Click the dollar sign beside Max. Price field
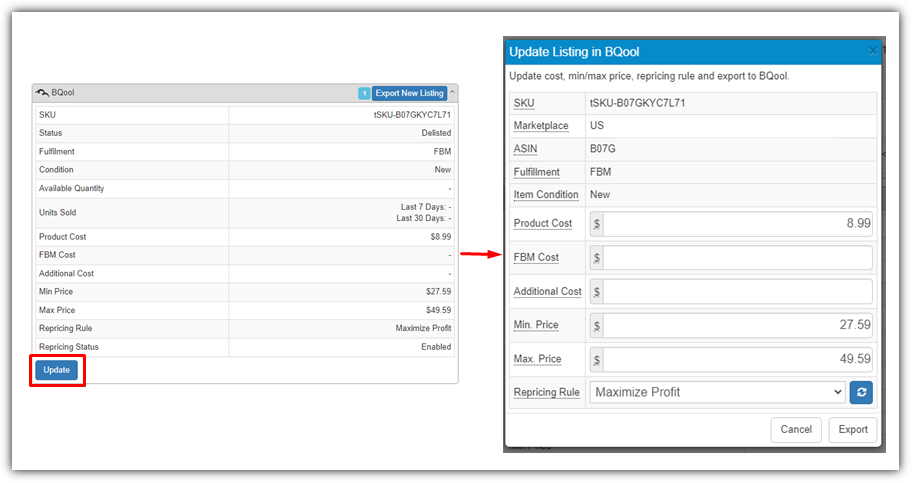The width and height of the screenshot is (912, 483). tap(597, 360)
